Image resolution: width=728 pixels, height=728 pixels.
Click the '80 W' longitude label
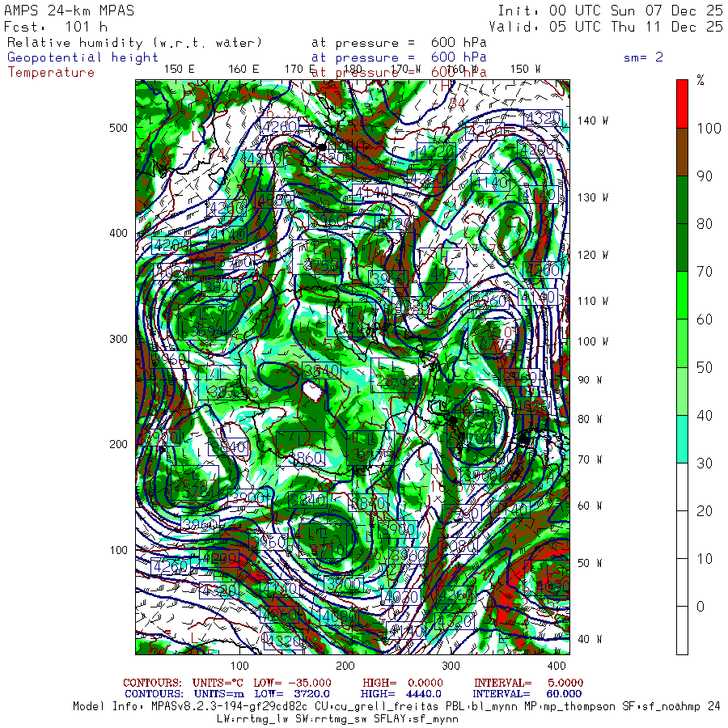tap(590, 419)
